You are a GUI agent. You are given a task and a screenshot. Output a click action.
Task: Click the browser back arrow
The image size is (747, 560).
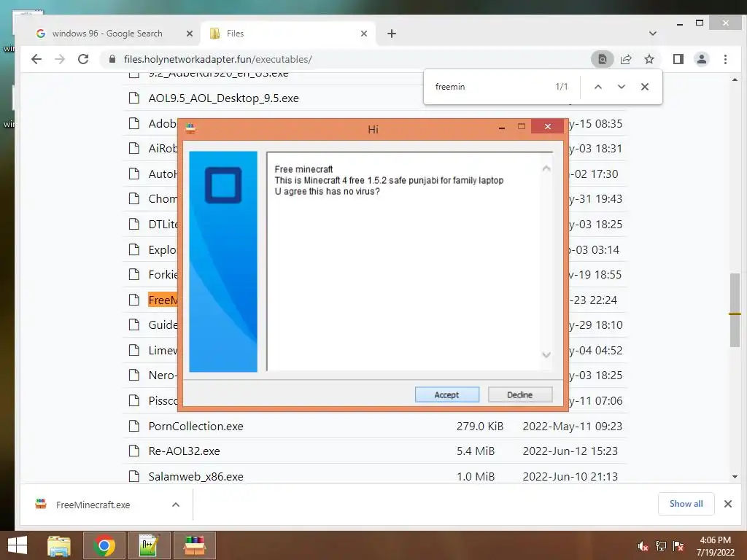tap(36, 59)
